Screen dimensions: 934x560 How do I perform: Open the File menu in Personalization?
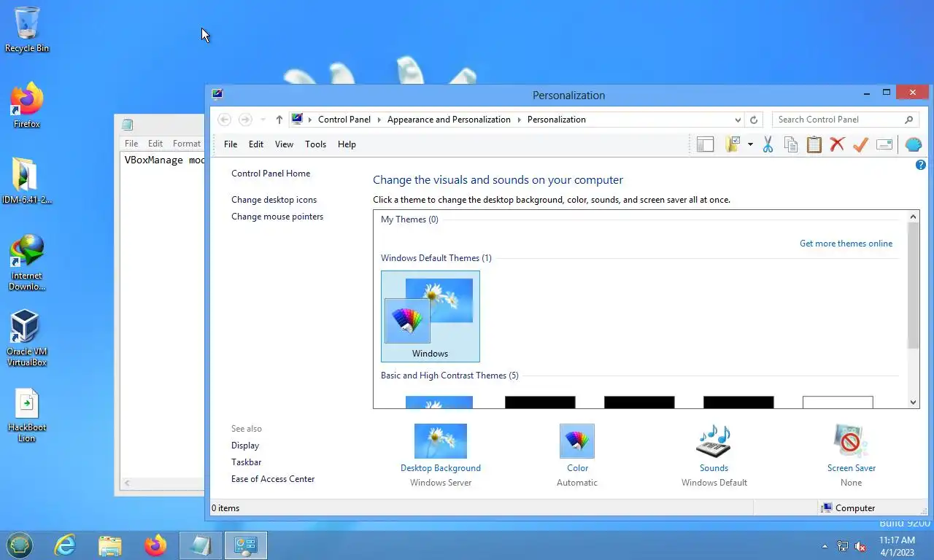[x=231, y=144]
